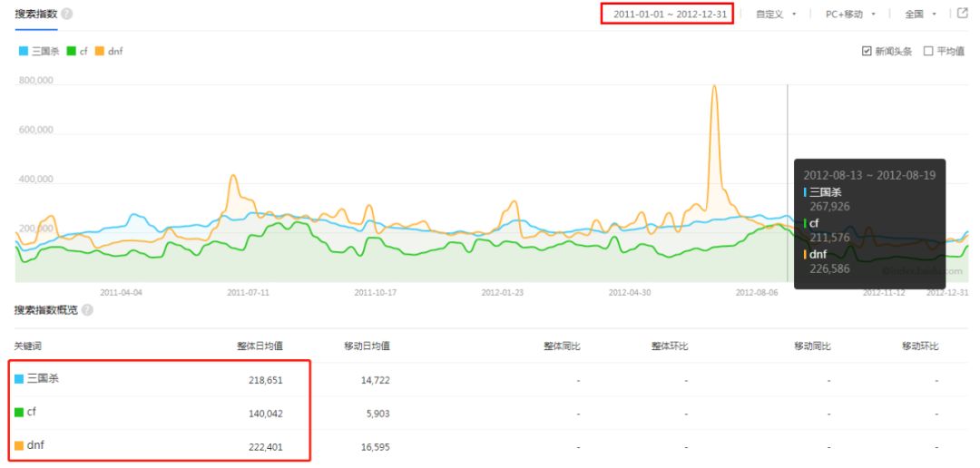The image size is (980, 468).
Task: Click the 搜索指数概览 section title
Action: point(46,310)
